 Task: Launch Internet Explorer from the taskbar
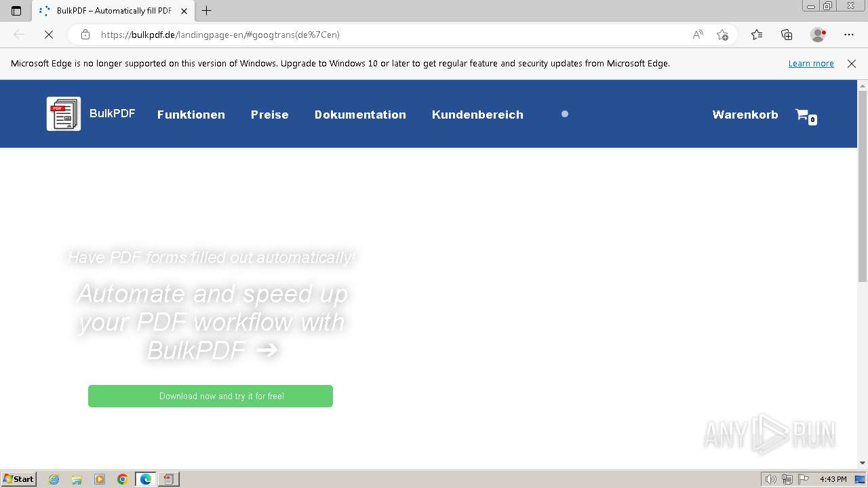click(54, 479)
